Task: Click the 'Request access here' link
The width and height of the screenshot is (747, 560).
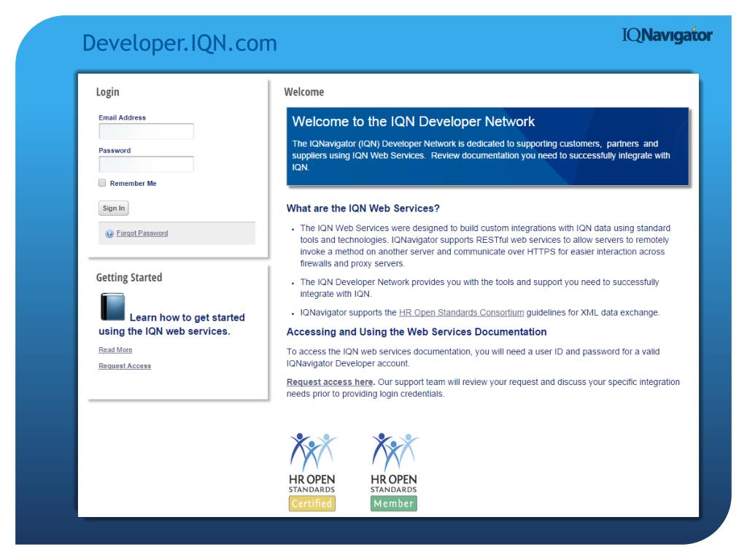Action: 330,382
